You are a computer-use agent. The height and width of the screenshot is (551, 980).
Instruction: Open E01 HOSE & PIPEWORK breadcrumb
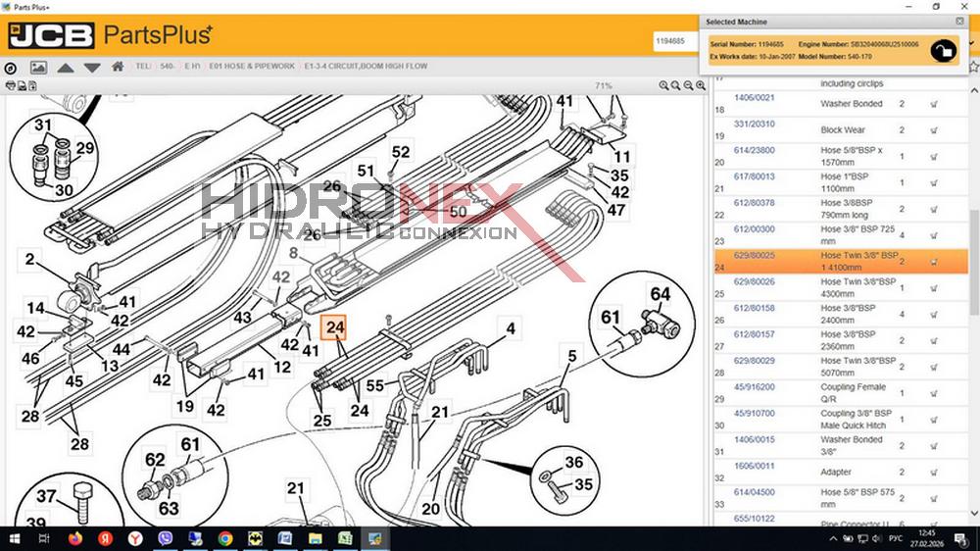[x=252, y=67]
